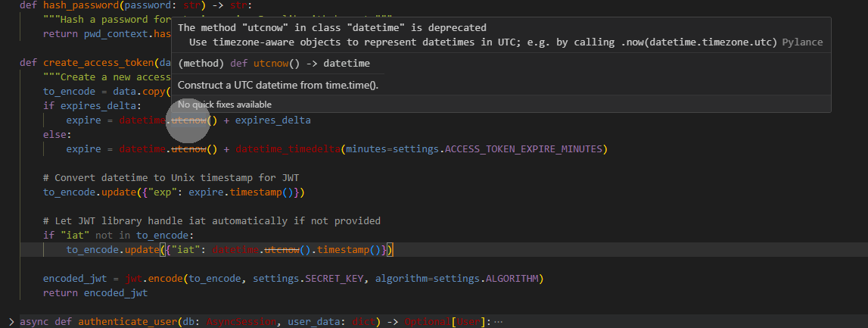
Task: Click the deprecation warning title in tooltip
Action: [x=332, y=27]
